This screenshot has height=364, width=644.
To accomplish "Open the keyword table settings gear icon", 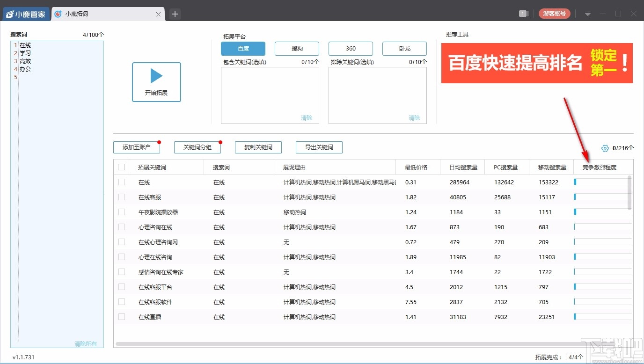I will pyautogui.click(x=604, y=147).
